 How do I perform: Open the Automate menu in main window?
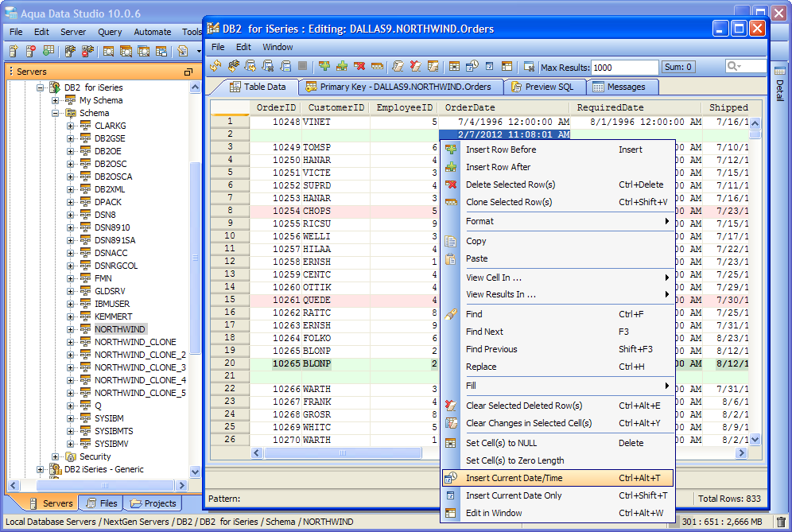[153, 32]
